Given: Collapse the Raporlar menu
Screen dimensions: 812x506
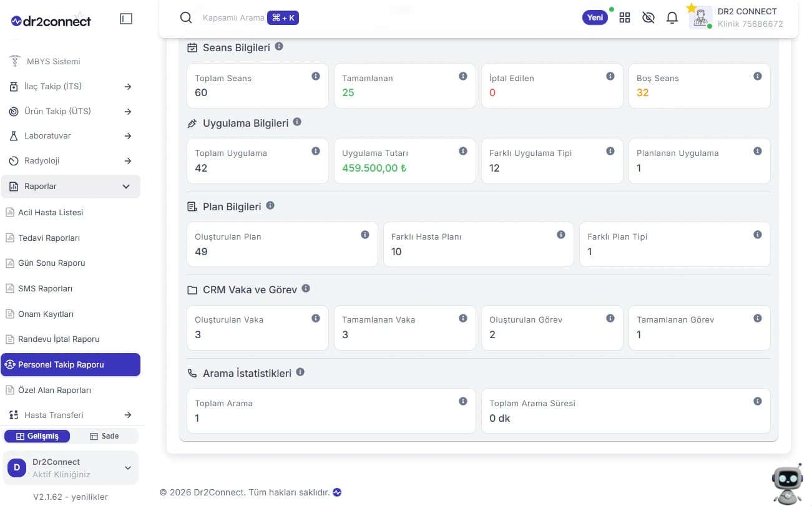Looking at the screenshot, I should click(x=71, y=187).
